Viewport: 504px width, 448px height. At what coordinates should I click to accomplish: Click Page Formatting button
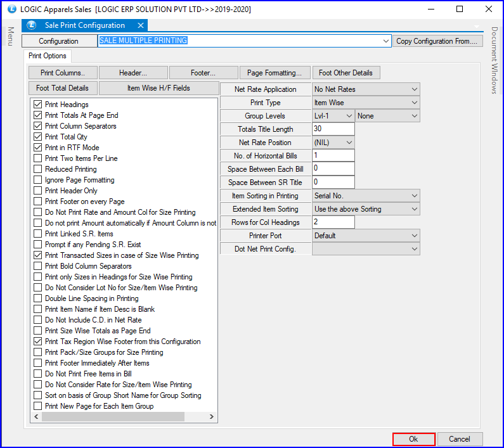point(275,73)
